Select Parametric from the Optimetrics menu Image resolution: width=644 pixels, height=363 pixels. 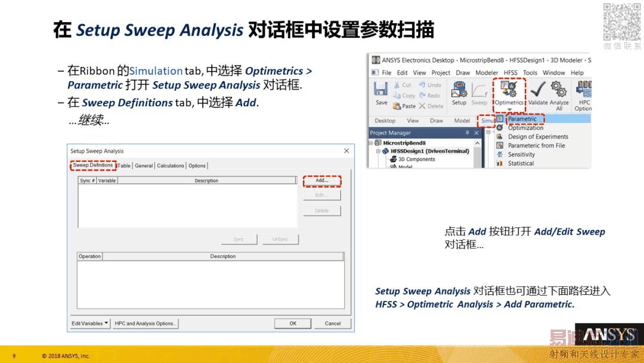pos(522,119)
